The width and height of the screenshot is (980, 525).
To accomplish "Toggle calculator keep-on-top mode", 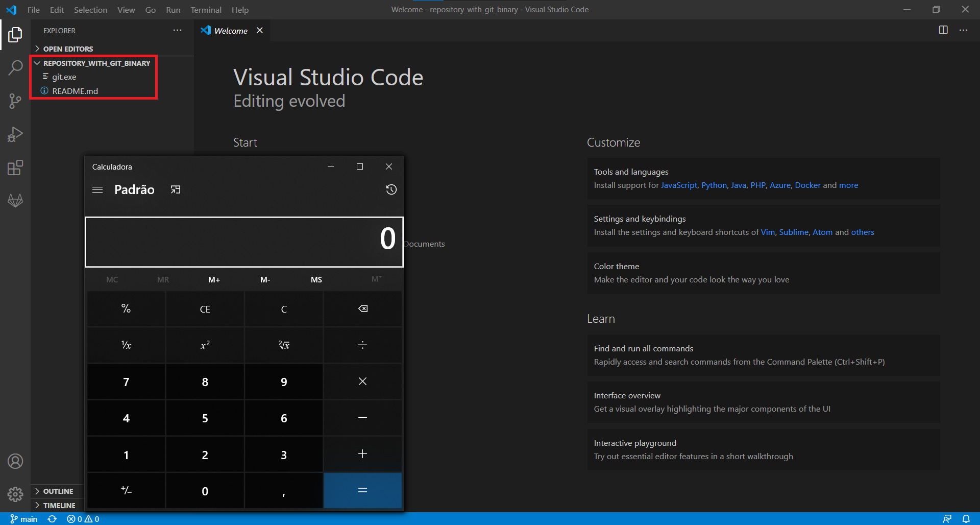I will tap(176, 189).
